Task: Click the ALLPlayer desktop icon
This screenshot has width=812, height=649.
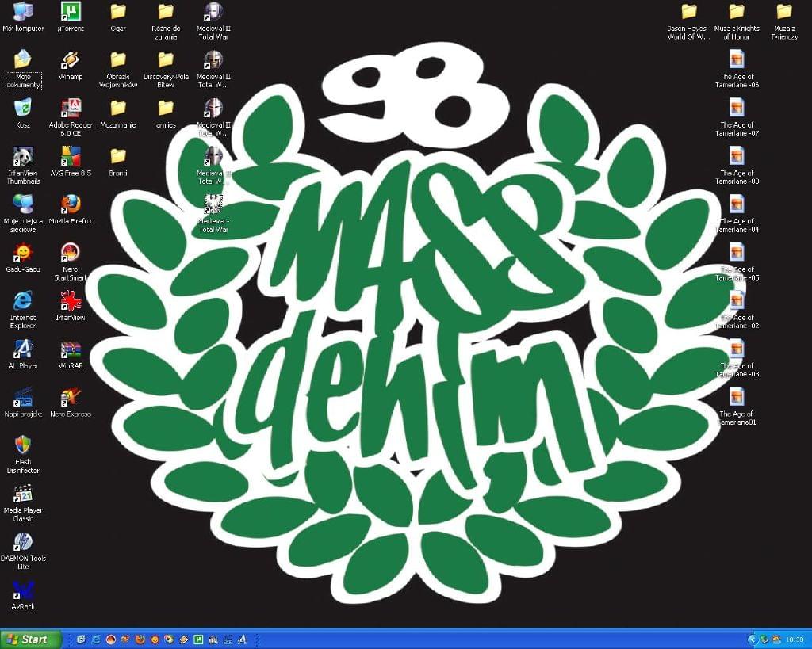Action: [23, 349]
